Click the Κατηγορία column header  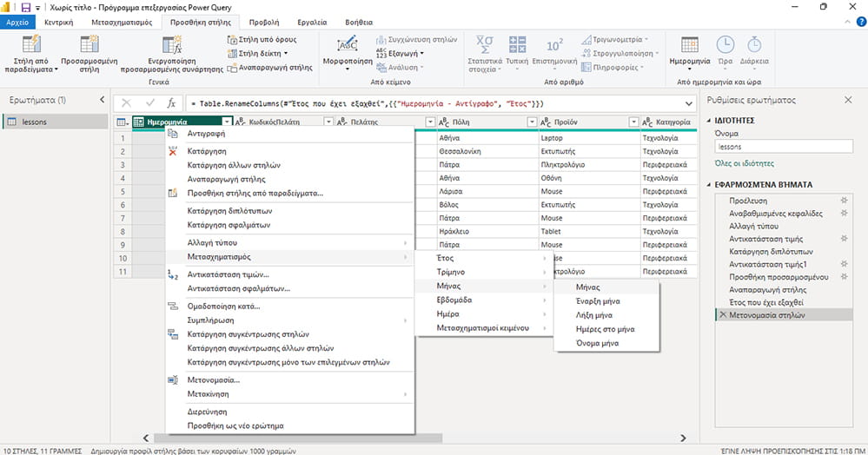pyautogui.click(x=668, y=122)
